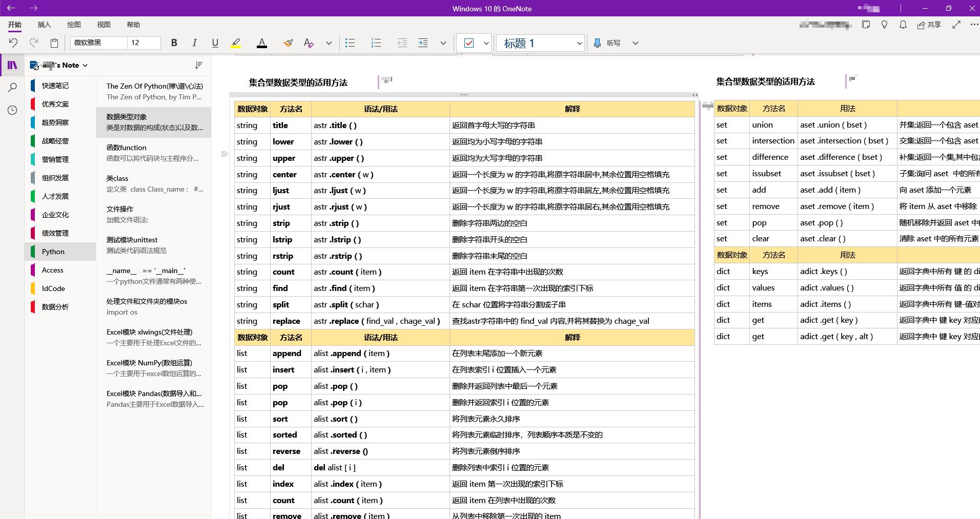Expand the notebook name dropdown chevron
Image resolution: width=980 pixels, height=519 pixels.
(x=85, y=66)
